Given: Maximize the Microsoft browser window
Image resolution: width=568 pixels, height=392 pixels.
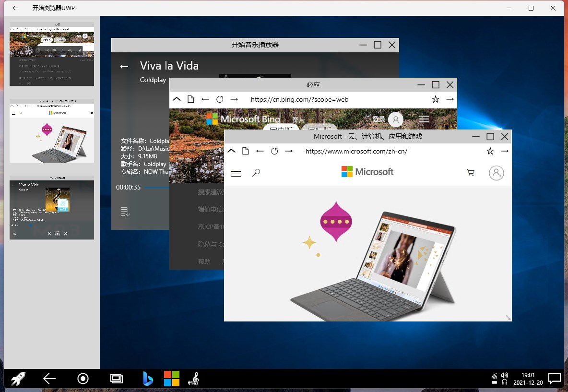Looking at the screenshot, I should click(x=490, y=137).
